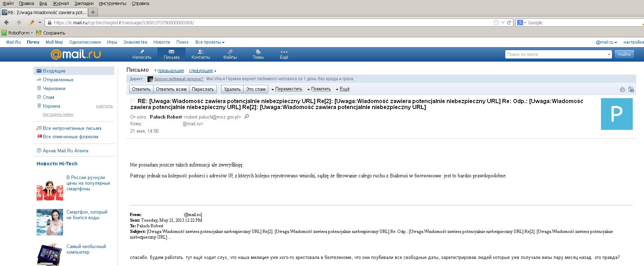The width and height of the screenshot is (644, 266).
Task: Open the URL history dropdown arrow
Action: point(503,23)
